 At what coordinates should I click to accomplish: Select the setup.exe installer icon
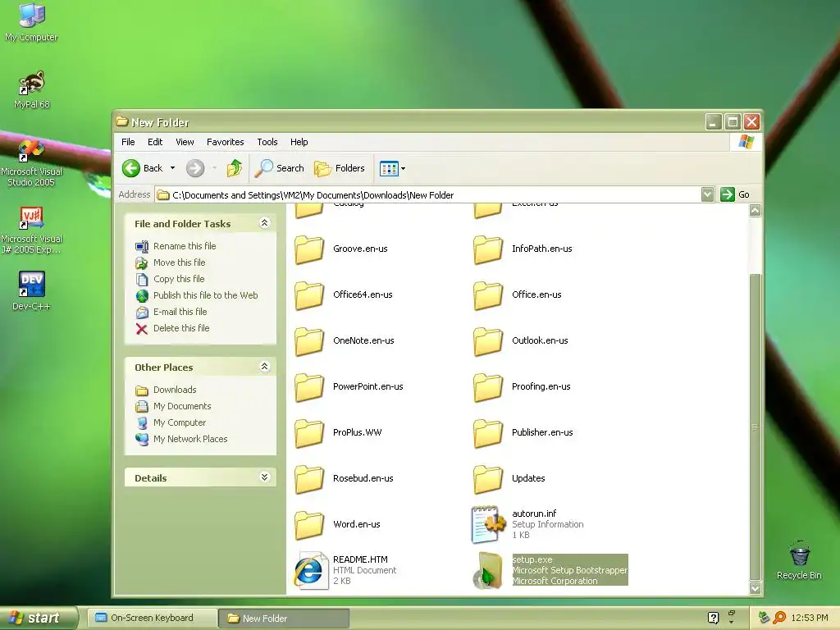tap(488, 571)
